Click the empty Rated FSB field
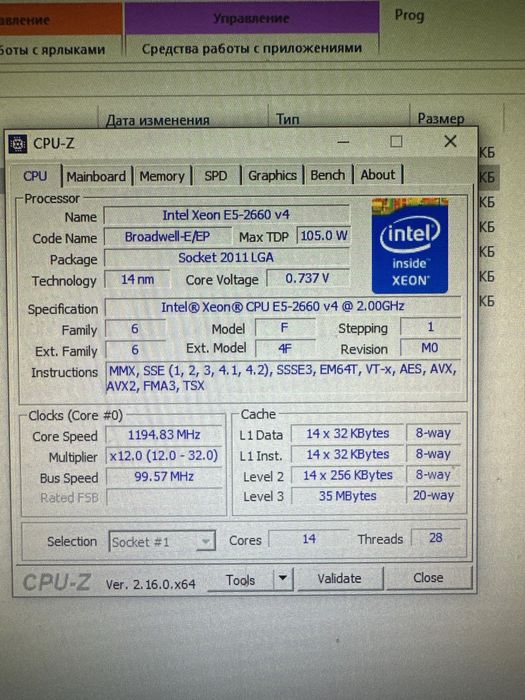Screen dimensions: 525x700 click(164, 497)
